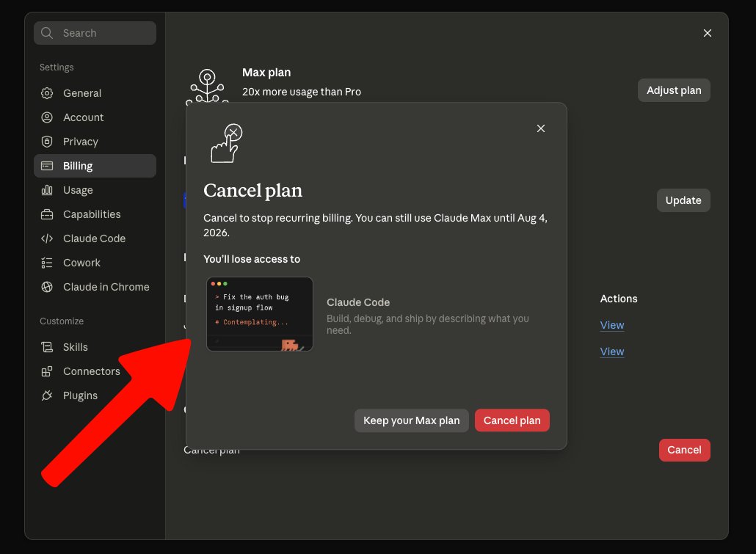Open Claude in Chrome settings
This screenshot has height=554, width=756.
tap(95, 287)
